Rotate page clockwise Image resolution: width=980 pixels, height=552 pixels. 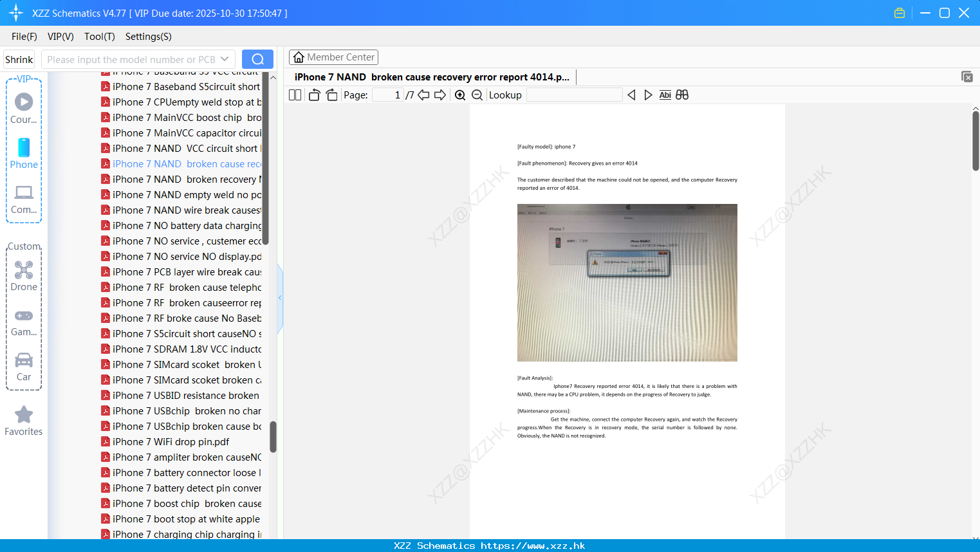[331, 95]
